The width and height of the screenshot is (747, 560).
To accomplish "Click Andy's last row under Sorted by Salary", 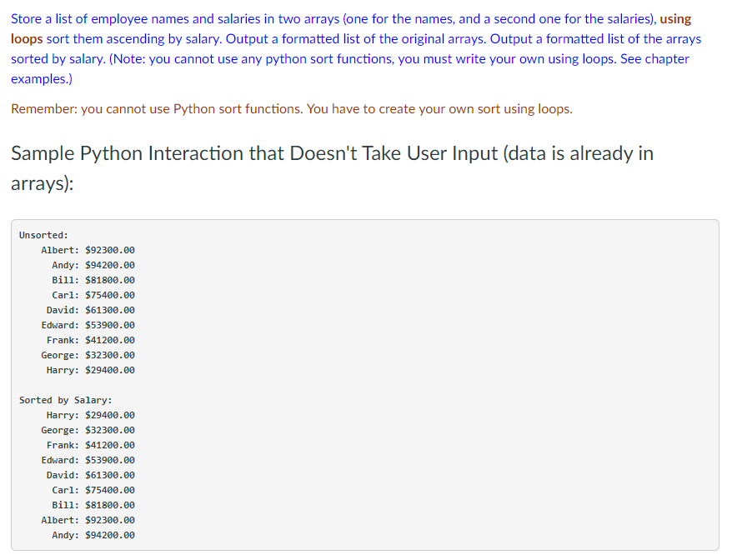I will pos(93,535).
